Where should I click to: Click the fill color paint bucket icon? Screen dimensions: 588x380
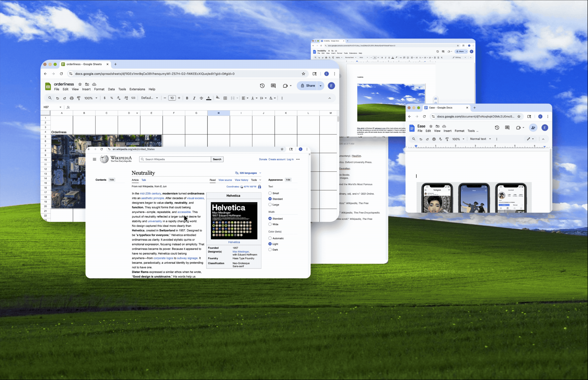coord(217,98)
